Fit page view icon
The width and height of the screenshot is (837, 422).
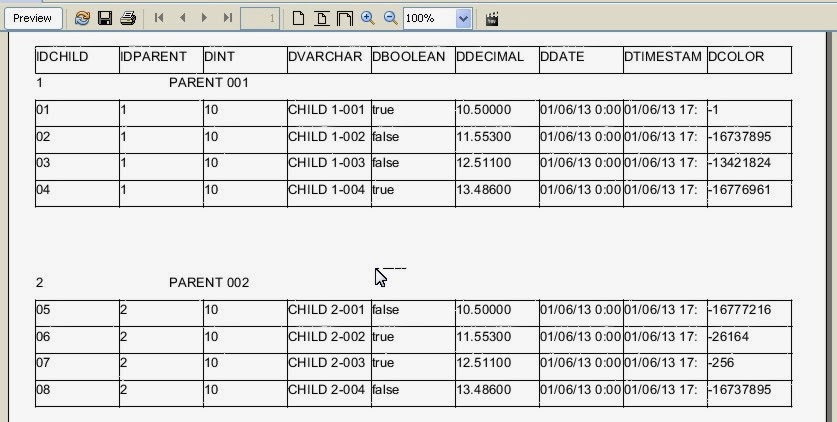(x=321, y=18)
